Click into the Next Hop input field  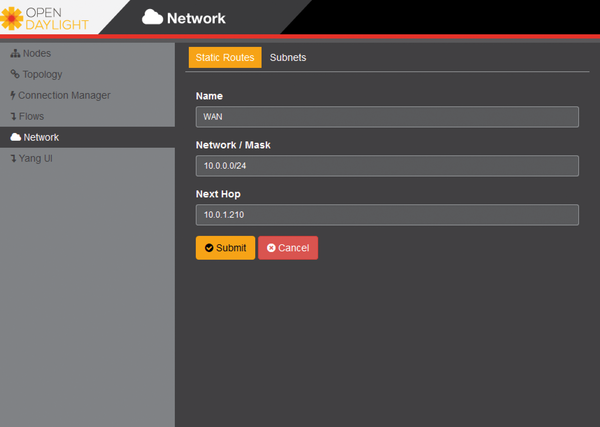click(387, 215)
